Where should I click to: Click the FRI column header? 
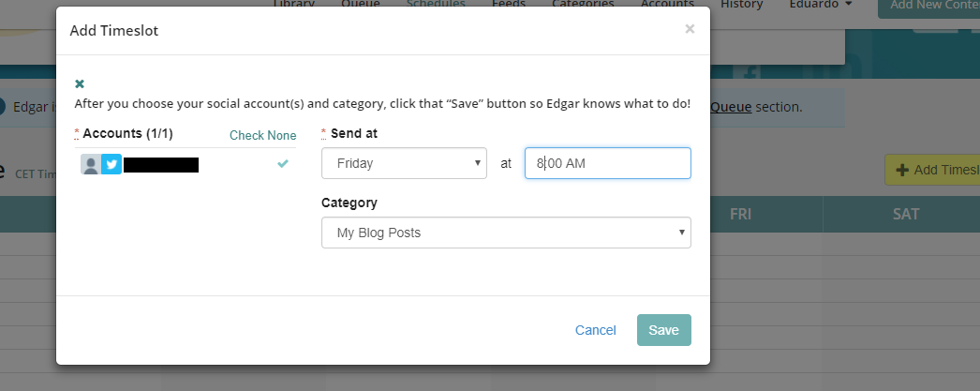coord(740,215)
